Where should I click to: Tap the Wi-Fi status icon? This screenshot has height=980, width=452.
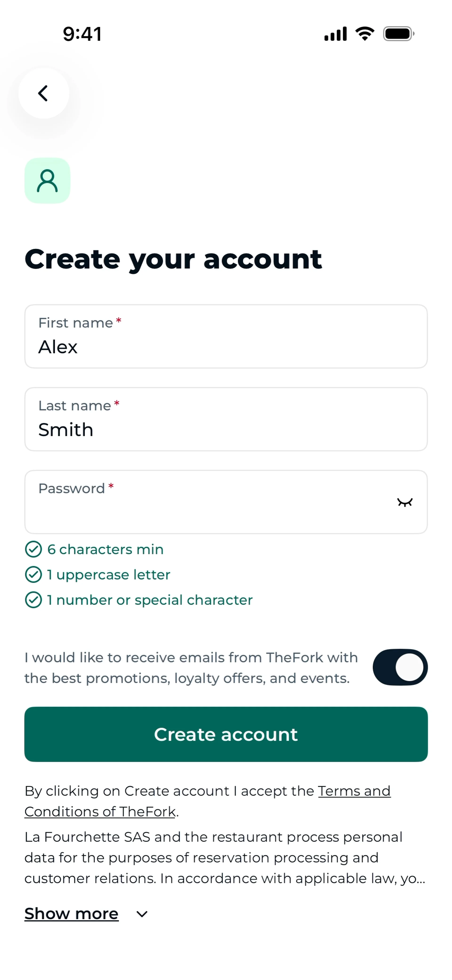(365, 34)
